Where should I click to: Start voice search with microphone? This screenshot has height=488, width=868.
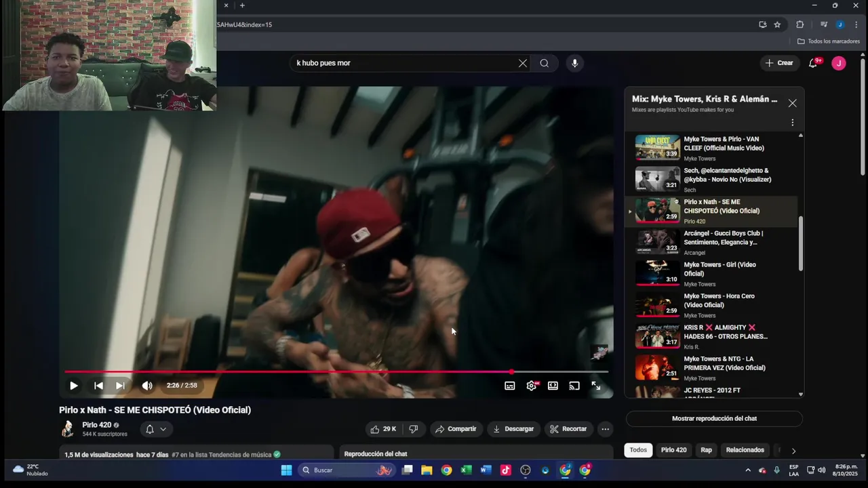[x=575, y=63]
